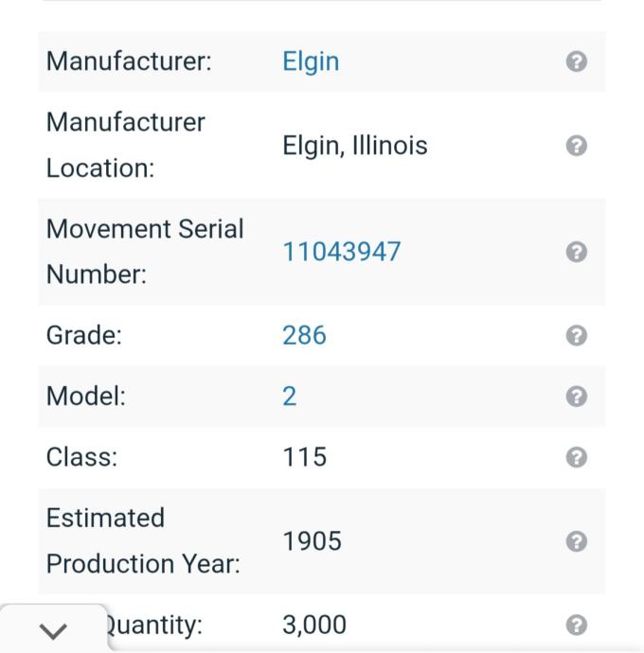Select the "Estimated Production Year:" label
The height and width of the screenshot is (653, 644).
pos(143,541)
